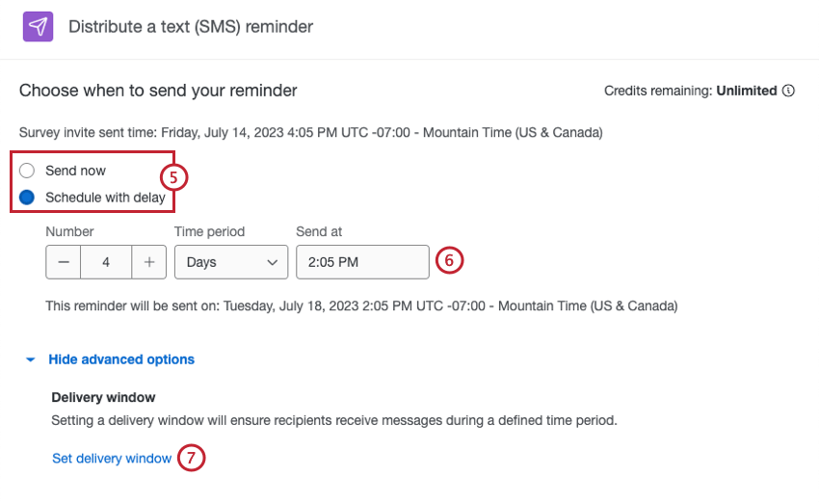The width and height of the screenshot is (819, 504).
Task: Click the red circled number 5 badge
Action: 173,177
